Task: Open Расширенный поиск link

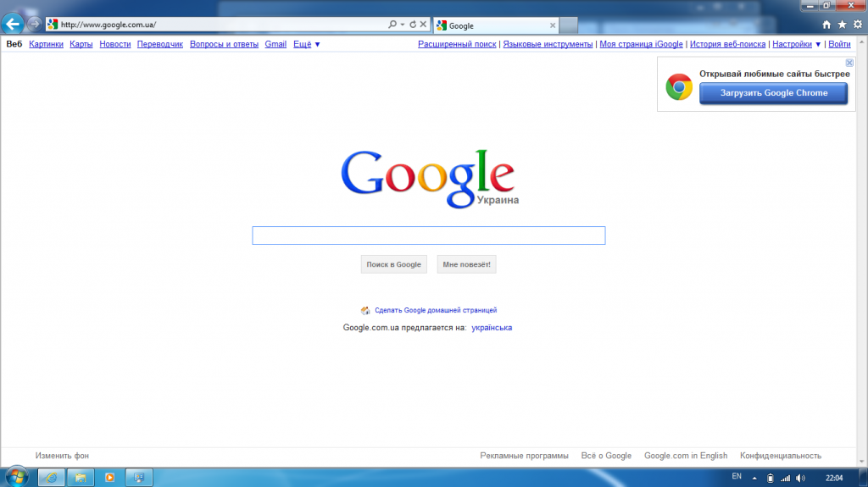Action: click(x=457, y=44)
